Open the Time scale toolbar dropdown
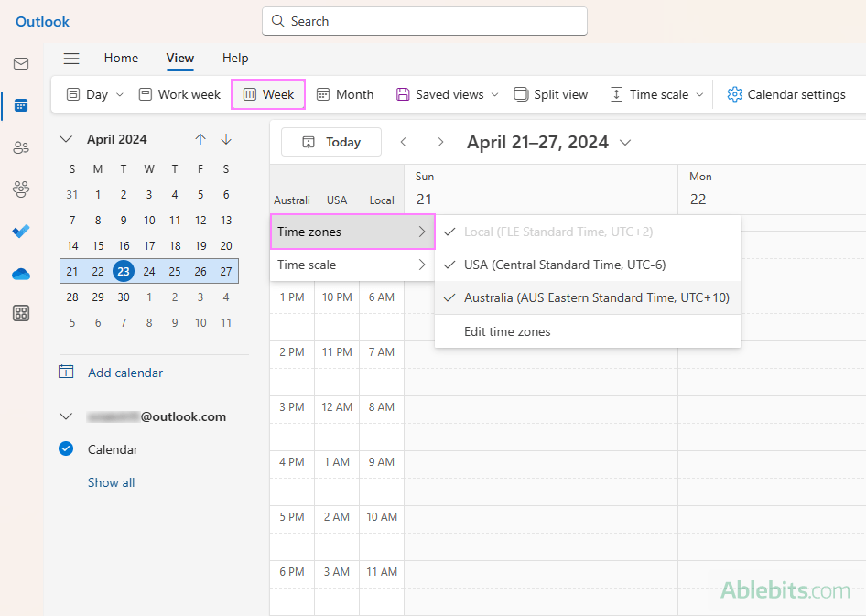This screenshot has width=866, height=616. click(x=656, y=94)
